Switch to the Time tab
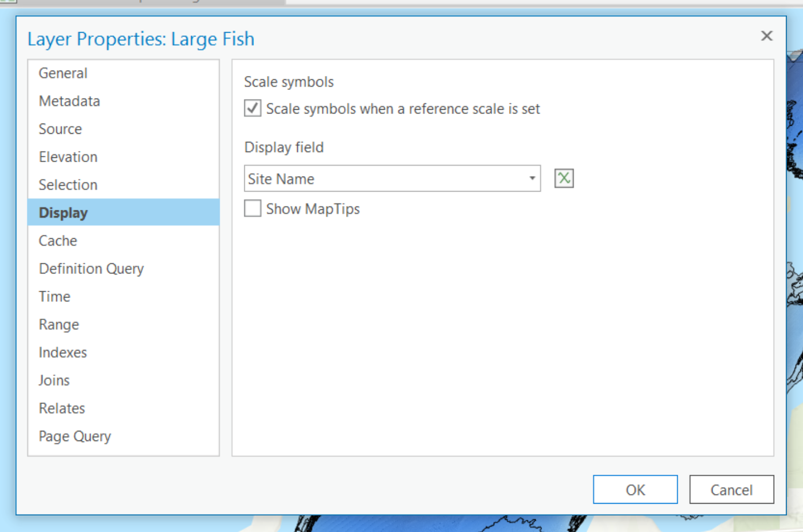The height and width of the screenshot is (532, 803). (x=54, y=296)
